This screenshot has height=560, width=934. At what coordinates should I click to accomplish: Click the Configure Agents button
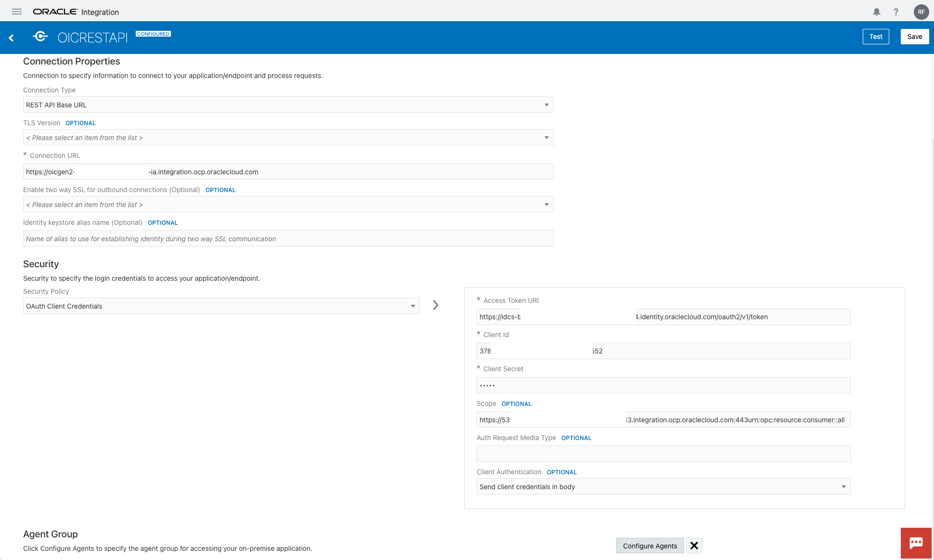click(x=649, y=546)
